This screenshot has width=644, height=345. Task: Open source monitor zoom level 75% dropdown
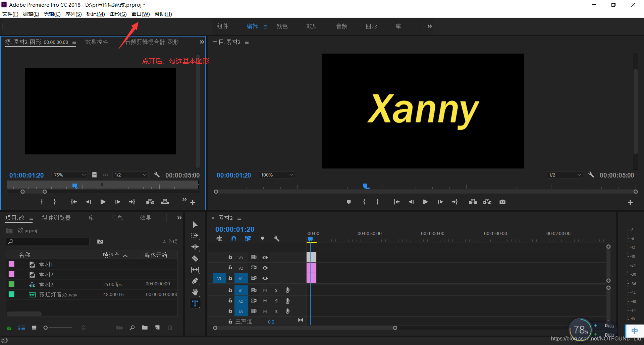tap(70, 175)
